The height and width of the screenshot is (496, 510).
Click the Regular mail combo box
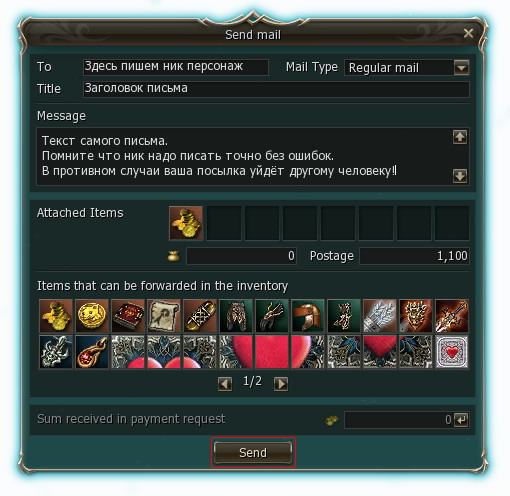coord(407,68)
